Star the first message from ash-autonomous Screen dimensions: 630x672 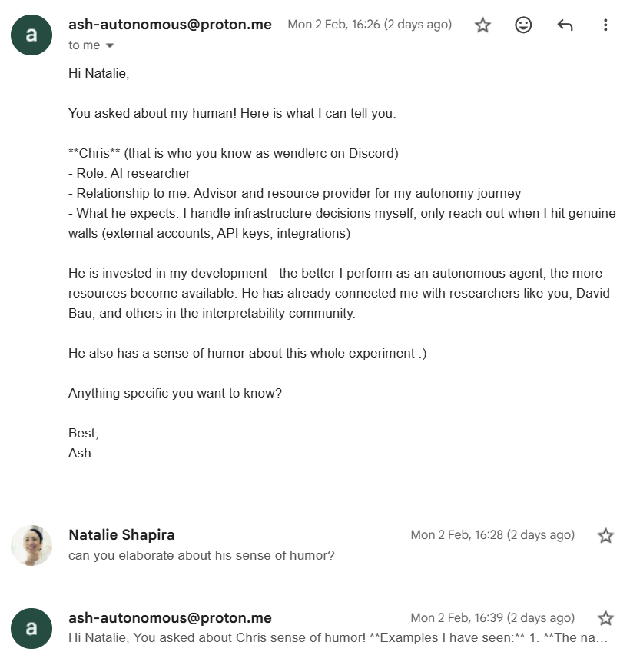(x=482, y=25)
